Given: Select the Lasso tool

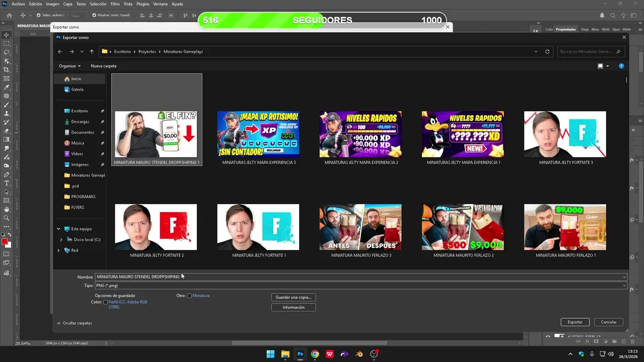Looking at the screenshot, I should click(7, 52).
